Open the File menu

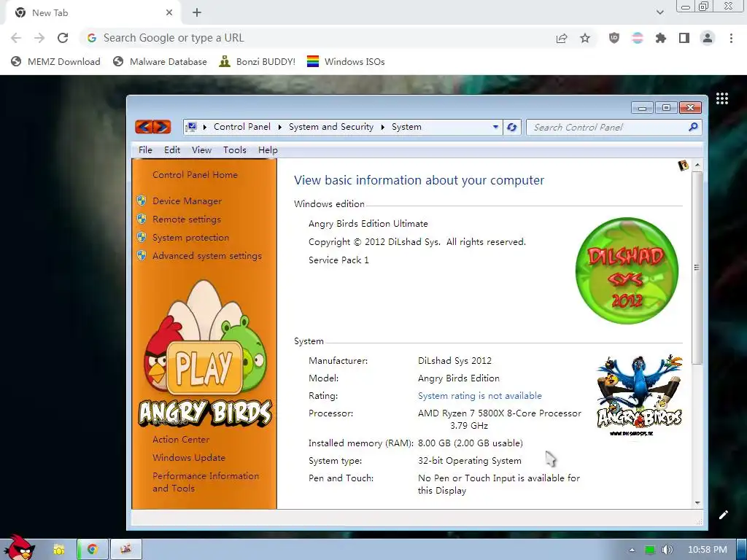click(145, 150)
